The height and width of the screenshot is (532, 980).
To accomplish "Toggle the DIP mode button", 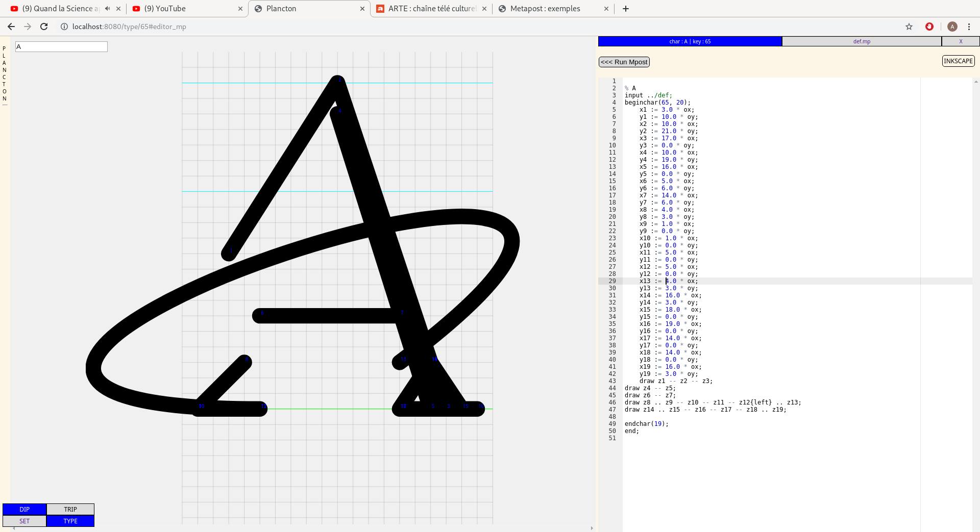I will 24,509.
